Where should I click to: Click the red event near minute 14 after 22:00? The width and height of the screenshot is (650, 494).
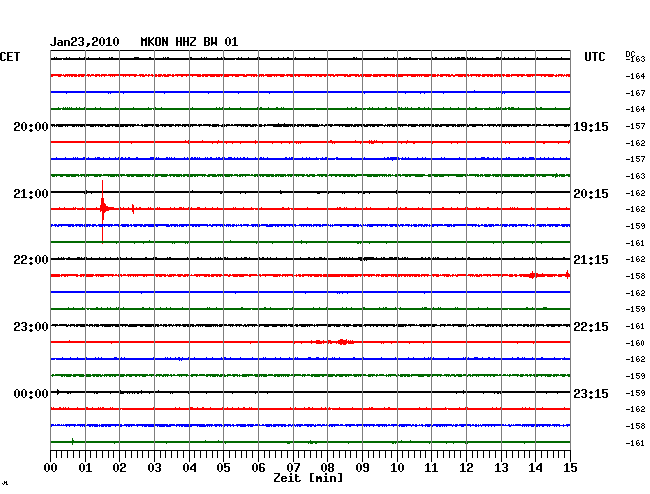tap(532, 275)
